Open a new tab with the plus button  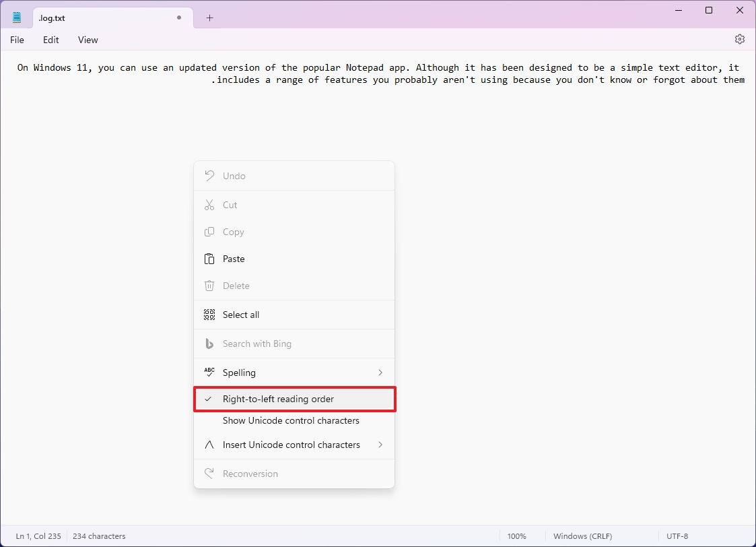[209, 18]
